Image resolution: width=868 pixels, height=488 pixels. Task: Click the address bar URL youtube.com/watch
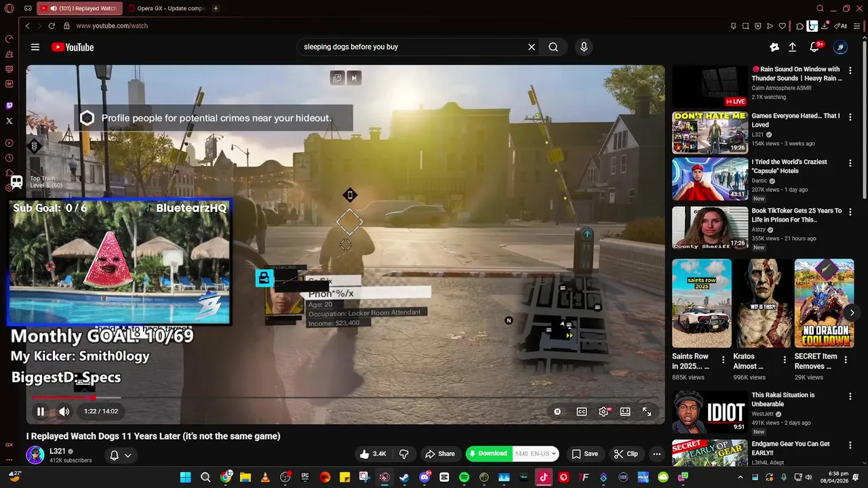(112, 26)
